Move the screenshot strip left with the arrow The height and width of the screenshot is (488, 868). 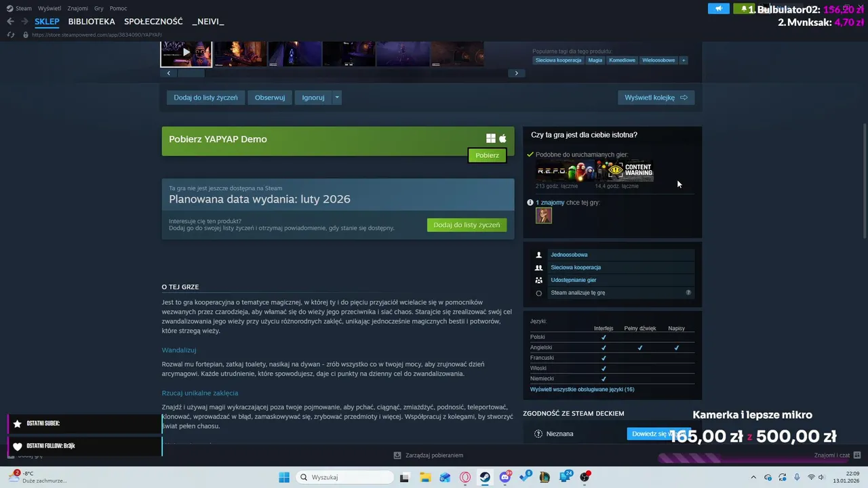(168, 73)
